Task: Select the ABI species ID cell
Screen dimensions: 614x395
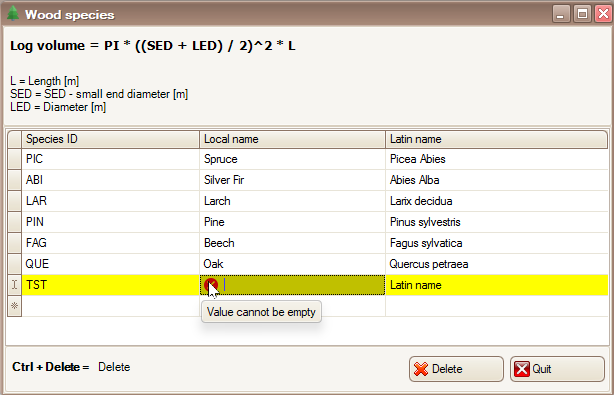Action: [110, 180]
